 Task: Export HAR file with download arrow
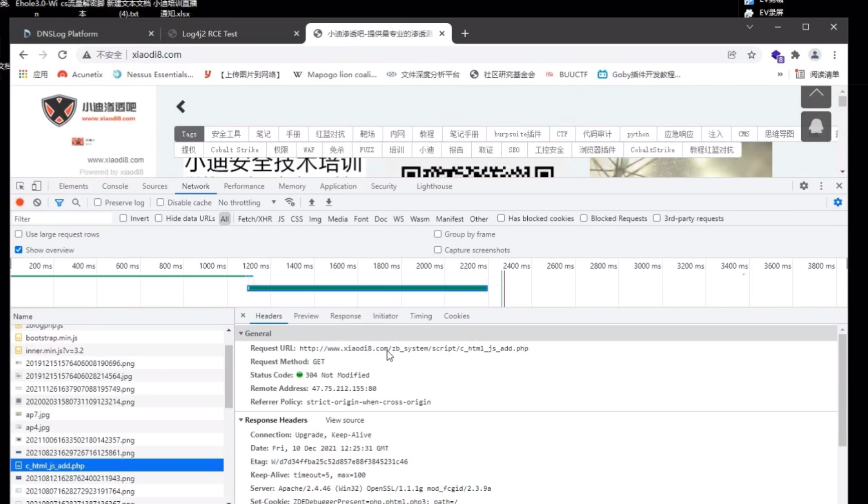point(329,202)
